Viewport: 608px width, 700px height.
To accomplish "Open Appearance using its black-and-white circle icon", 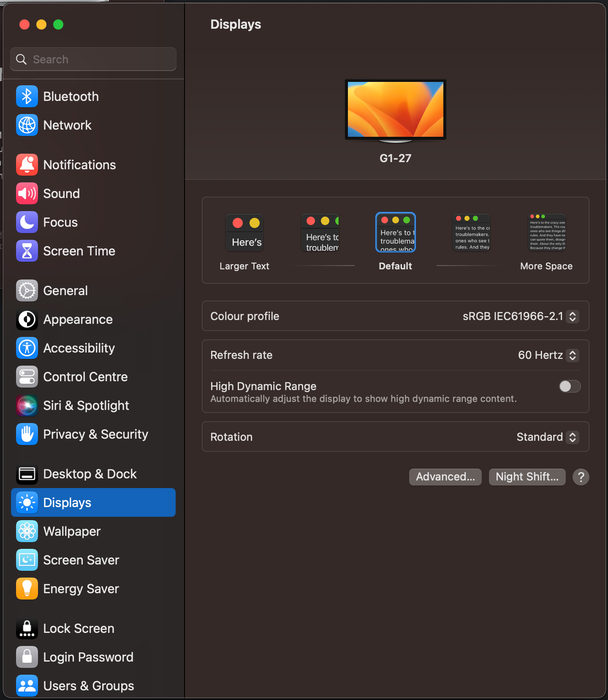I will click(x=27, y=319).
